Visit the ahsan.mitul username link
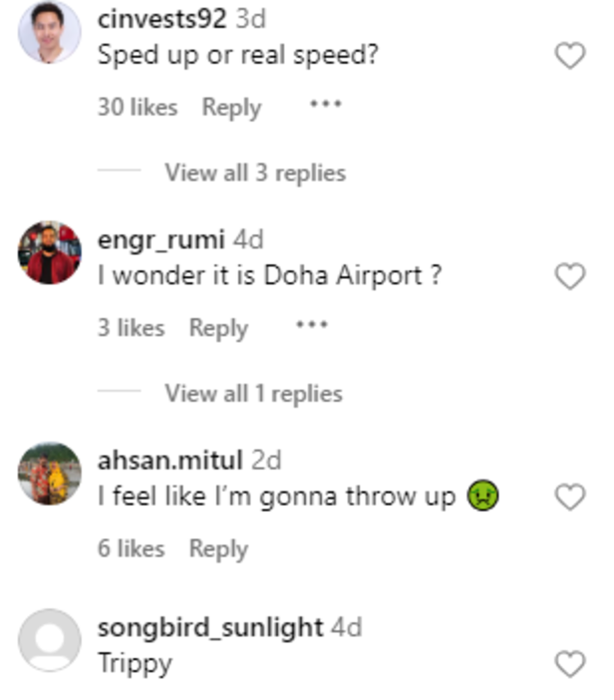This screenshot has height=700, width=614. click(169, 460)
